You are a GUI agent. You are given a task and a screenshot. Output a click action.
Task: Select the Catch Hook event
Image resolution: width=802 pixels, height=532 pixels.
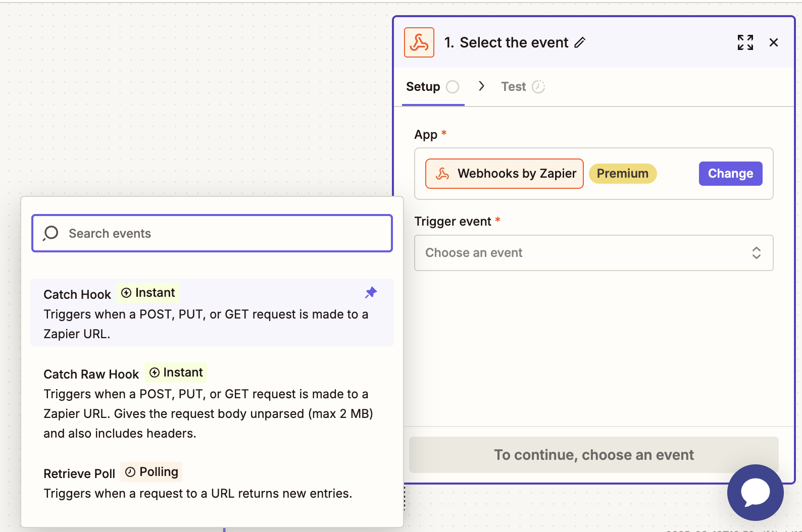point(212,312)
